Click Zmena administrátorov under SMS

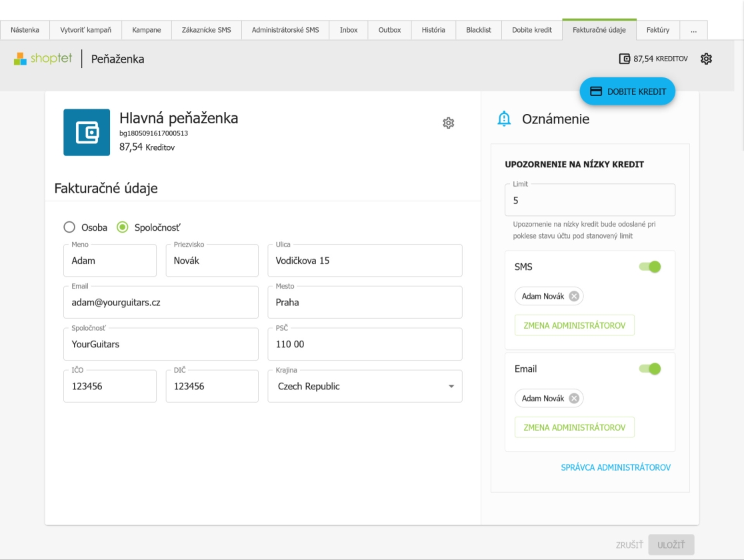click(575, 325)
